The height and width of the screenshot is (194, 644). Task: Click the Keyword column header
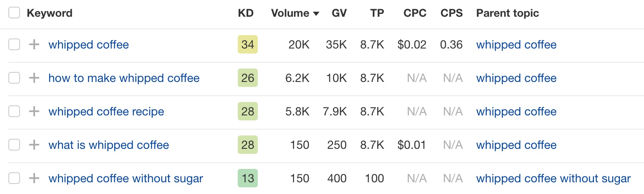click(x=49, y=13)
